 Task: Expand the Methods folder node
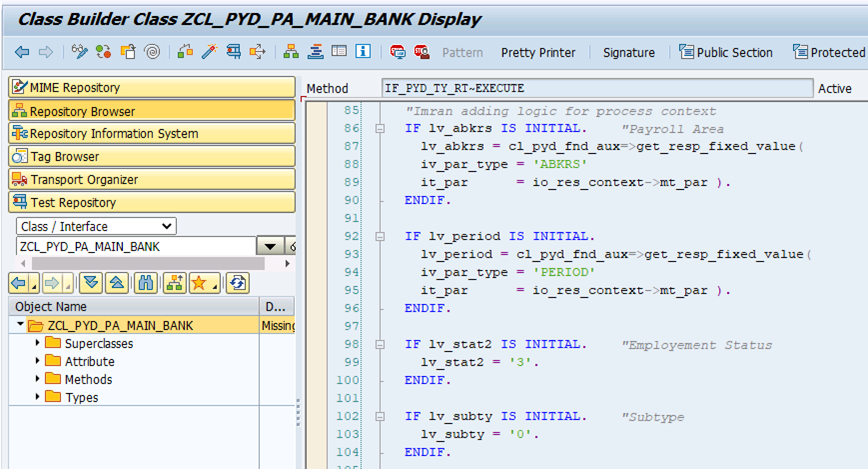(x=39, y=379)
